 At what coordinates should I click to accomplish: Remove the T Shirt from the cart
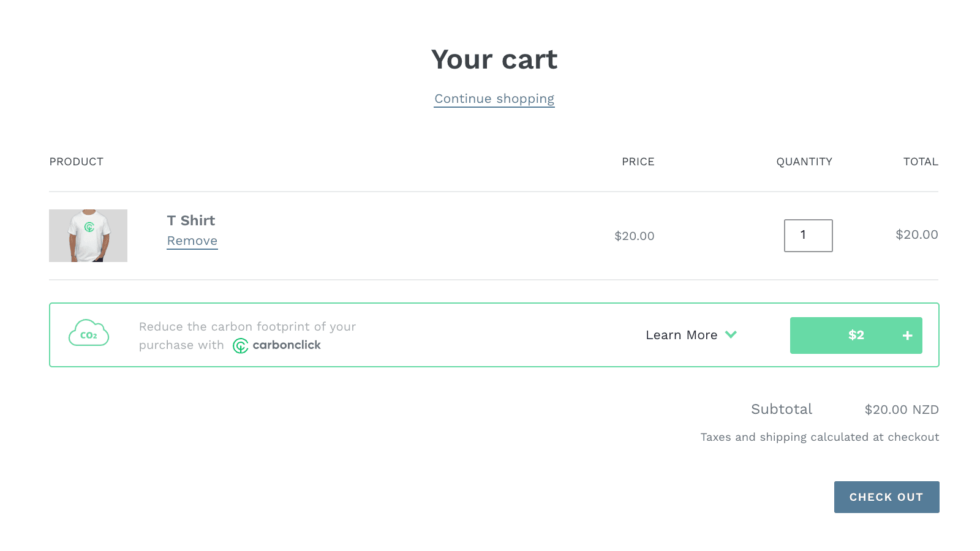[192, 240]
